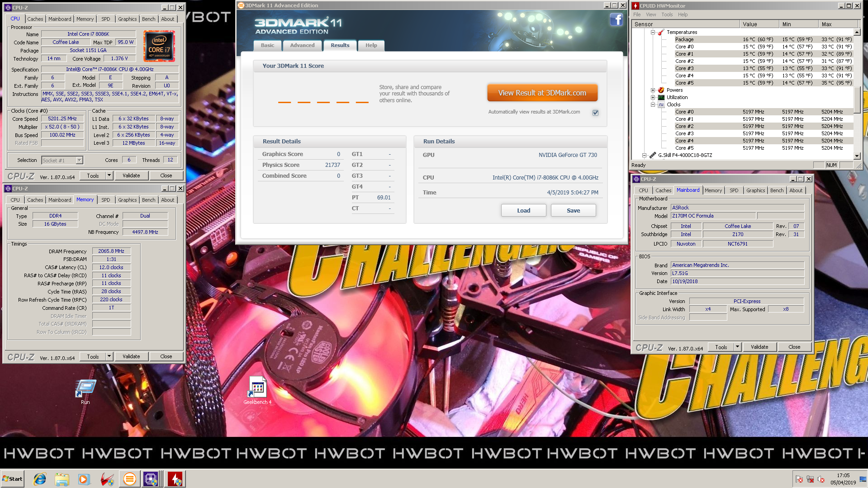Click Validate in the CPU-Z Mainboard window
868x488 pixels.
(x=759, y=347)
